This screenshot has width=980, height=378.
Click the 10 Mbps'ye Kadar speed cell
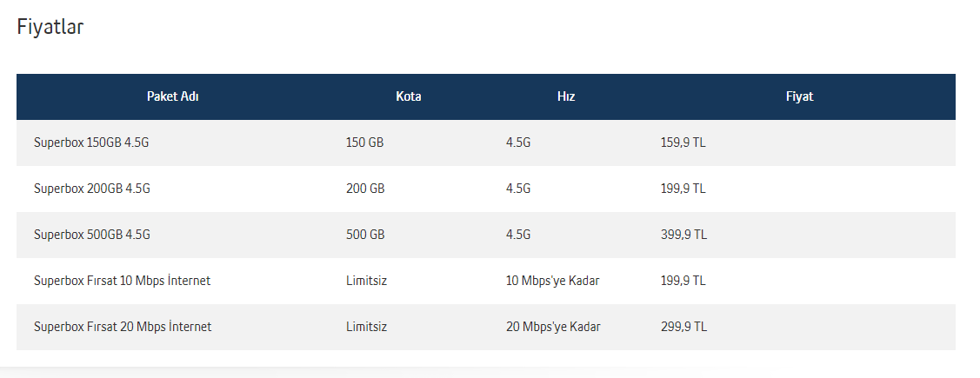[x=552, y=281]
